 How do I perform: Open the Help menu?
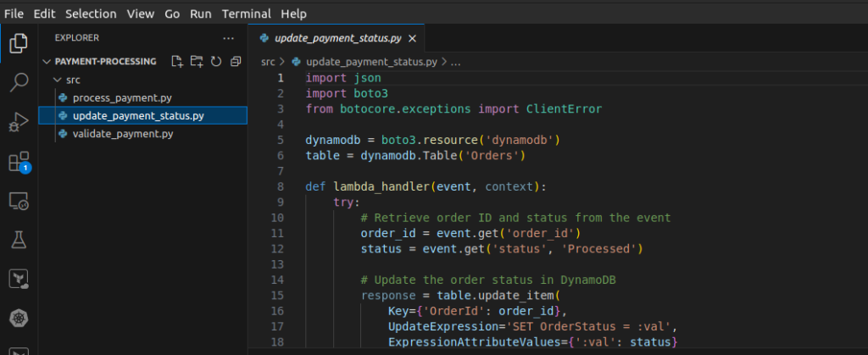[x=293, y=14]
